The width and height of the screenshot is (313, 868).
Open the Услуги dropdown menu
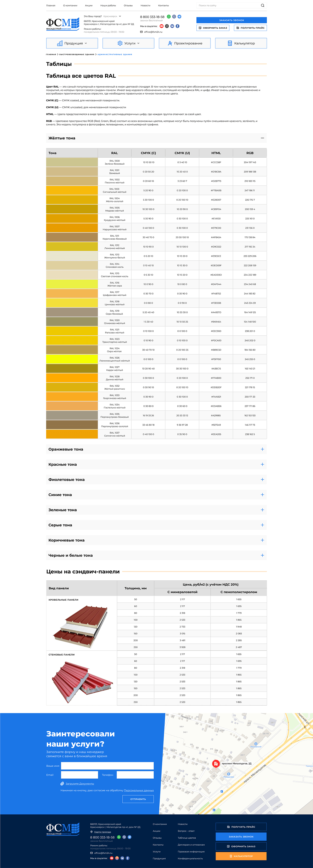pyautogui.click(x=128, y=43)
